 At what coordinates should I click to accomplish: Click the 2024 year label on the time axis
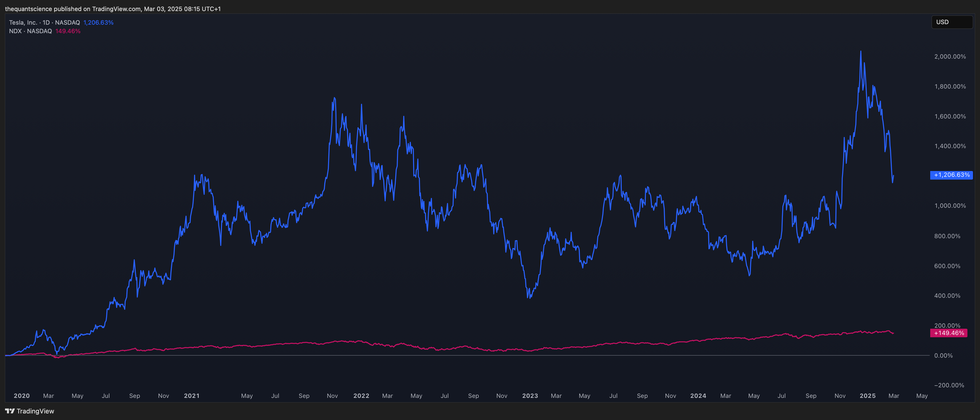[698, 396]
